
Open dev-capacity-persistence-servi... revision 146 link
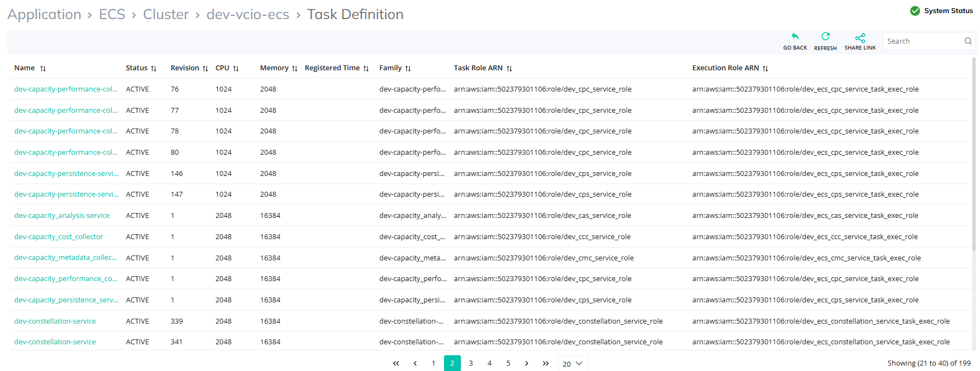point(66,174)
